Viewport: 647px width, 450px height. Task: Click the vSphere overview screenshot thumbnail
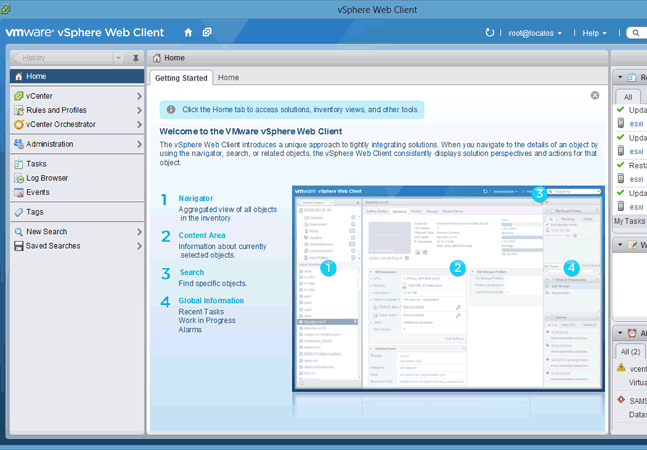click(x=448, y=288)
